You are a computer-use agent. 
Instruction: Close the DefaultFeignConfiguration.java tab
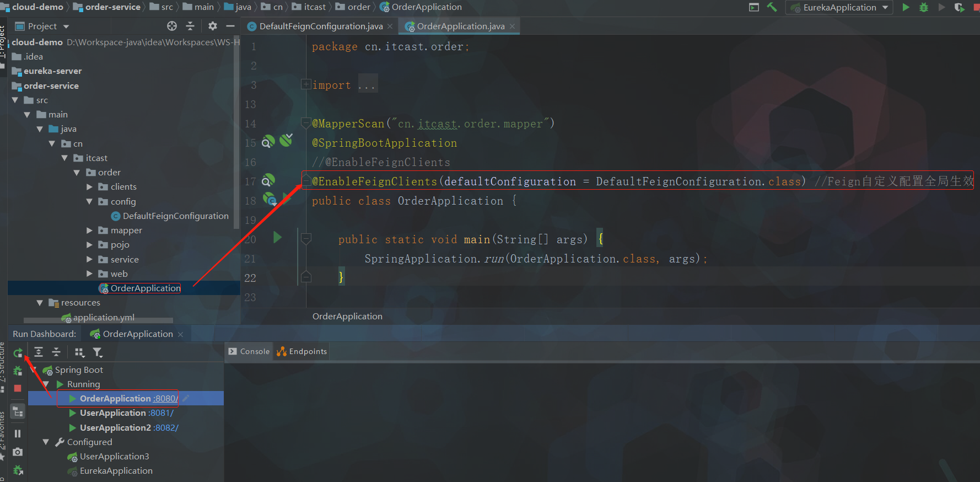[x=390, y=26]
